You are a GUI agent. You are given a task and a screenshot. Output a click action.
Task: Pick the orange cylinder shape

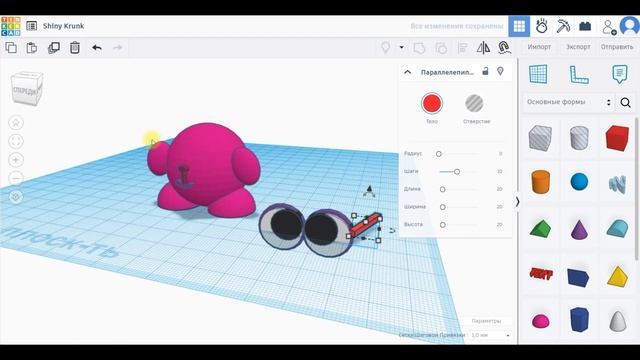tap(540, 182)
